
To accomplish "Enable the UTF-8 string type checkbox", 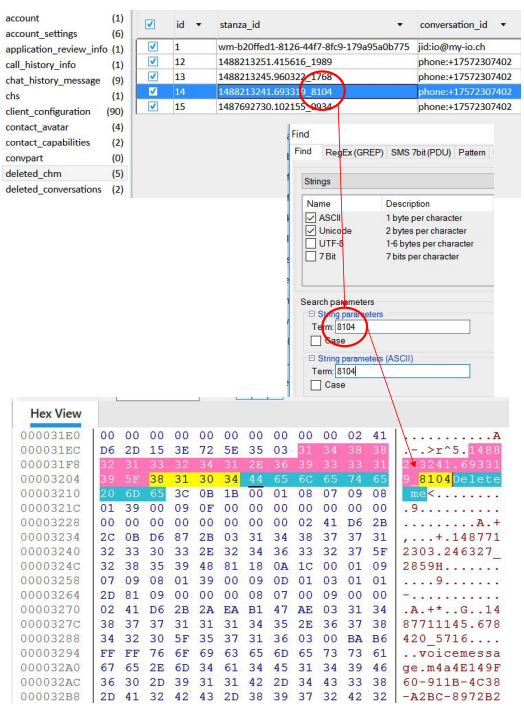I will point(311,243).
